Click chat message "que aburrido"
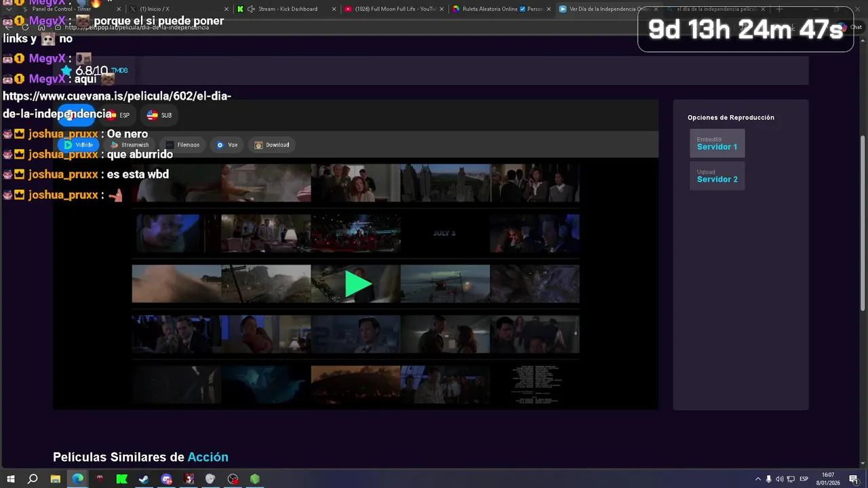The height and width of the screenshot is (488, 868). 140,154
